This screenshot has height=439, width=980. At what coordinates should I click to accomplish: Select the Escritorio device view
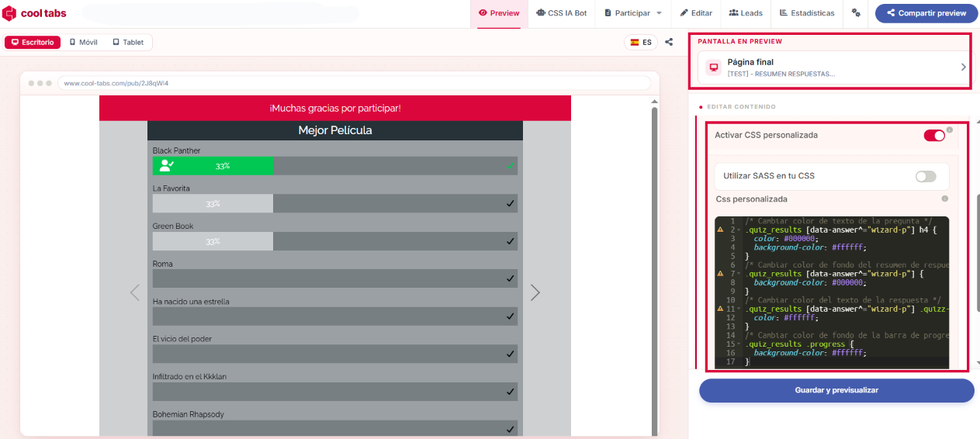[x=33, y=42]
